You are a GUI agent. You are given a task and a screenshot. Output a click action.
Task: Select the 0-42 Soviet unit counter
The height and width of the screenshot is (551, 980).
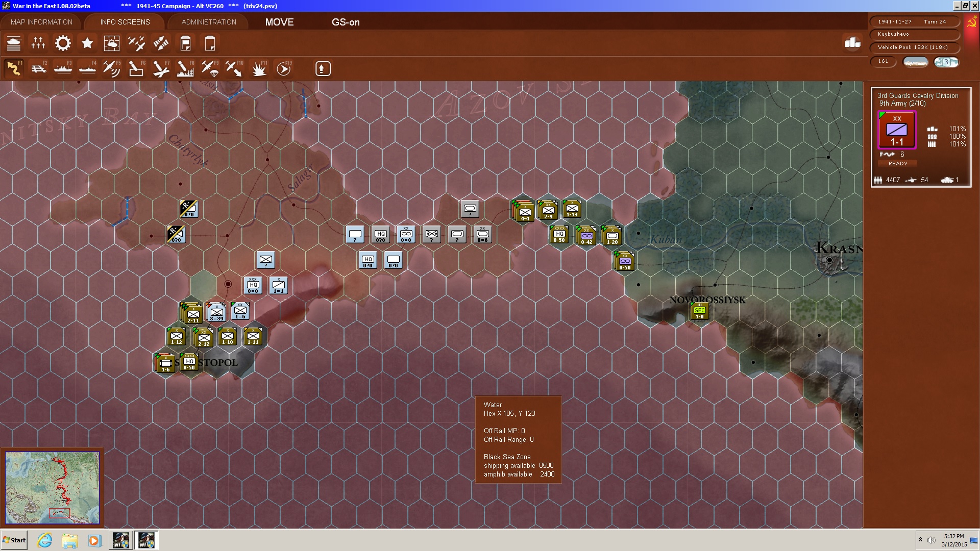click(586, 236)
